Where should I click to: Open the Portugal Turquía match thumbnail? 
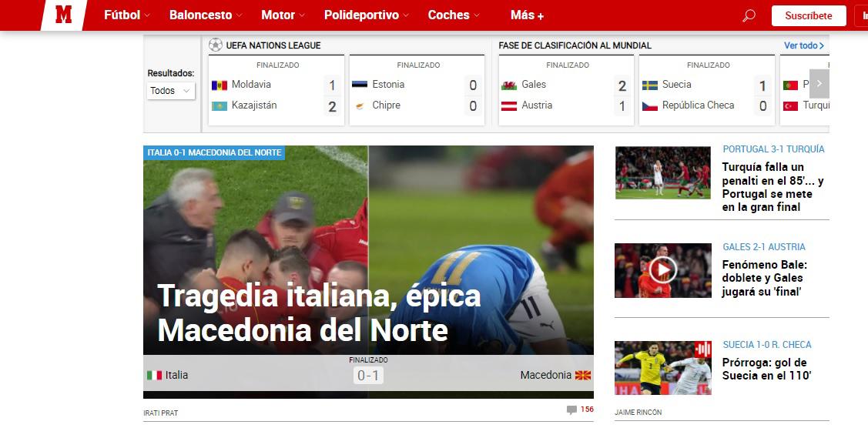(662, 172)
